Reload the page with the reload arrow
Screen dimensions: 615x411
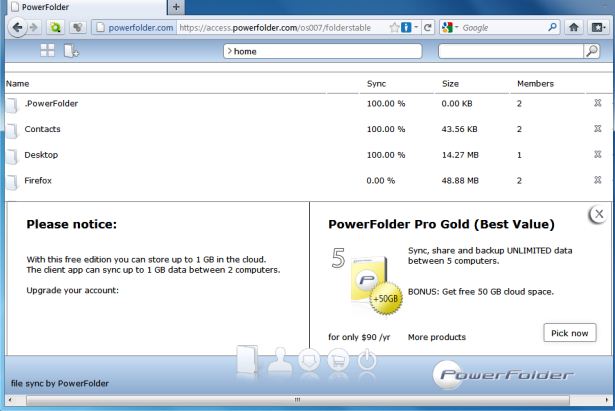pos(428,27)
